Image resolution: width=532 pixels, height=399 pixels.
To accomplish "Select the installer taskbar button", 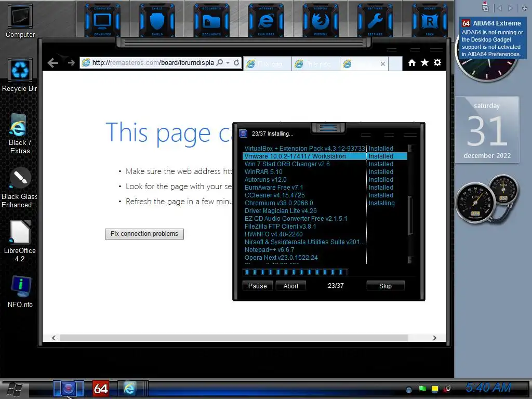I will pos(68,389).
